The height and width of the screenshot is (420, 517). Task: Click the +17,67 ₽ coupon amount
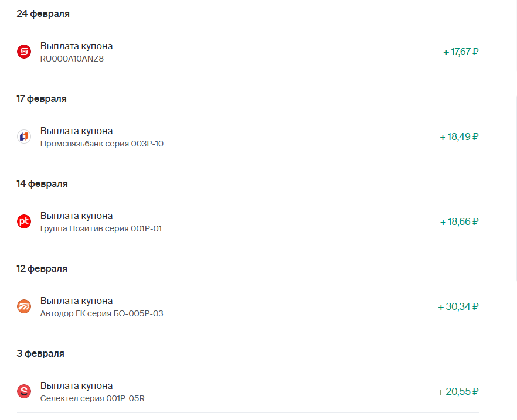pos(461,52)
